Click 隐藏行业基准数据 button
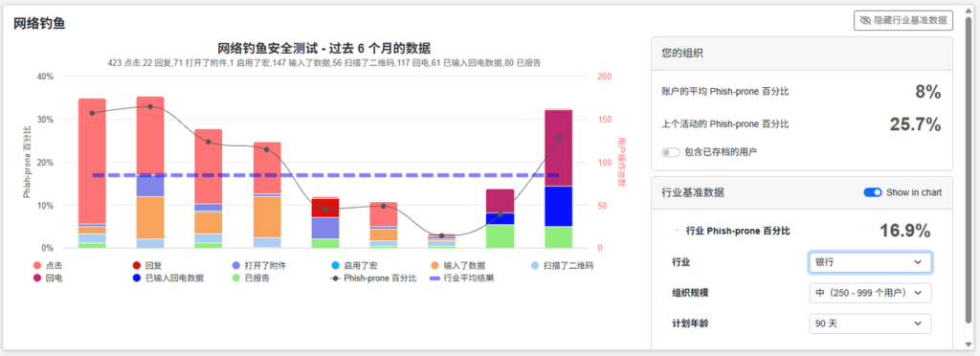This screenshot has height=356, width=980. 903,21
